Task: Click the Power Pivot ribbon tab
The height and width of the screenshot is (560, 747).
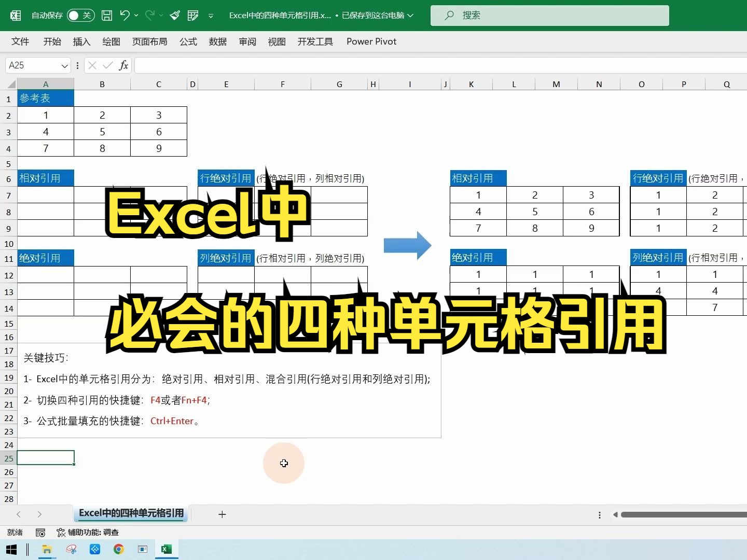Action: pos(371,41)
